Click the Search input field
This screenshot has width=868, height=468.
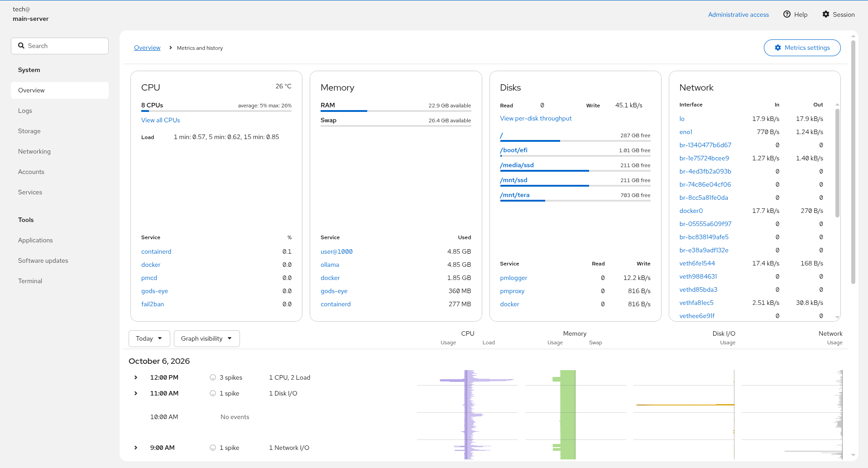pyautogui.click(x=60, y=46)
